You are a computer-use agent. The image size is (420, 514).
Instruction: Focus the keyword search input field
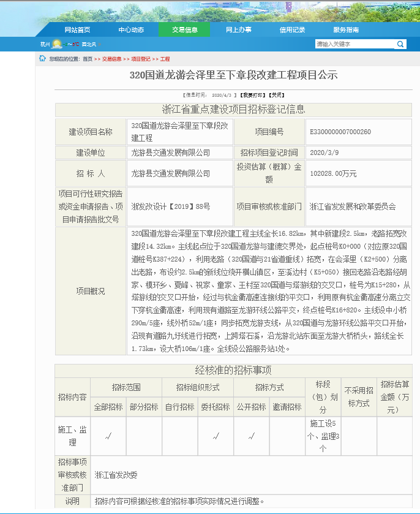(x=354, y=44)
